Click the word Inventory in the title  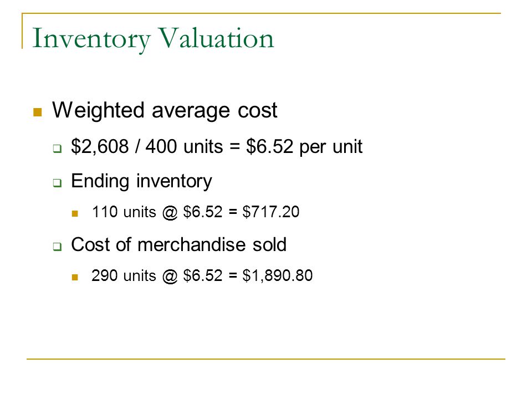coord(91,39)
